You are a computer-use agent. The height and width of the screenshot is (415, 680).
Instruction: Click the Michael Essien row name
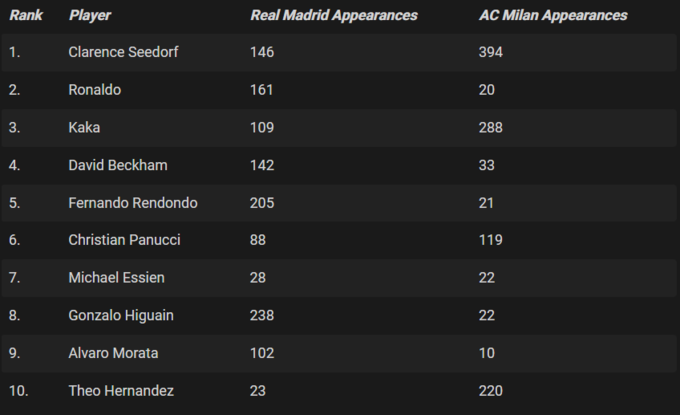click(x=117, y=278)
